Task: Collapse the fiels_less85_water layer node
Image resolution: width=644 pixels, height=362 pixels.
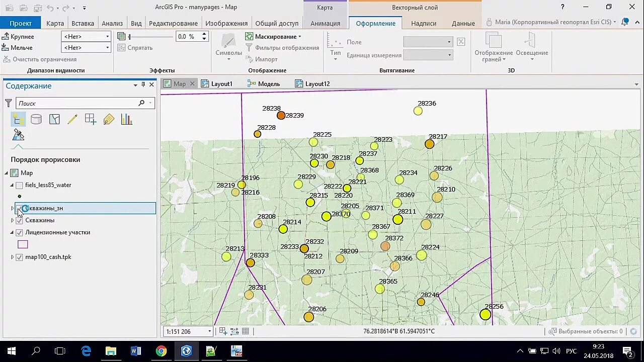Action: 12,185
